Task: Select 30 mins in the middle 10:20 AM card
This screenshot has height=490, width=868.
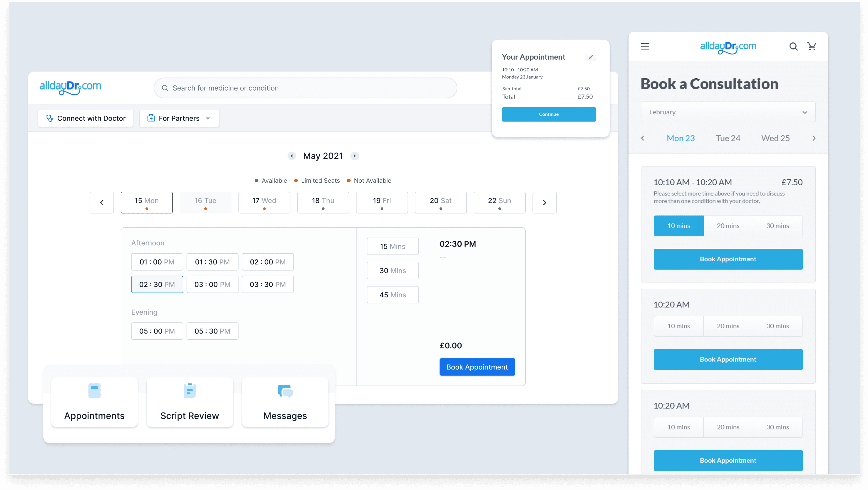Action: (778, 326)
